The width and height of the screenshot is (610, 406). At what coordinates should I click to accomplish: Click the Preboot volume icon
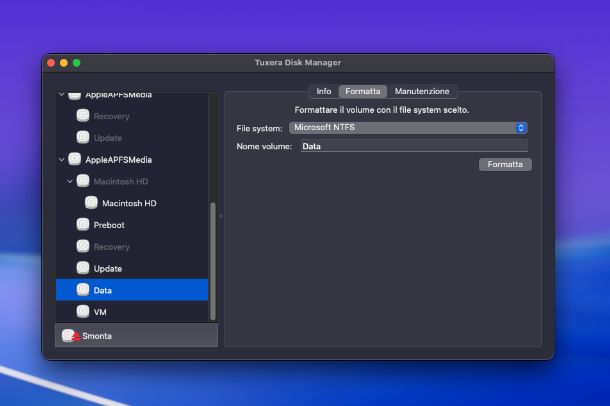tap(83, 224)
